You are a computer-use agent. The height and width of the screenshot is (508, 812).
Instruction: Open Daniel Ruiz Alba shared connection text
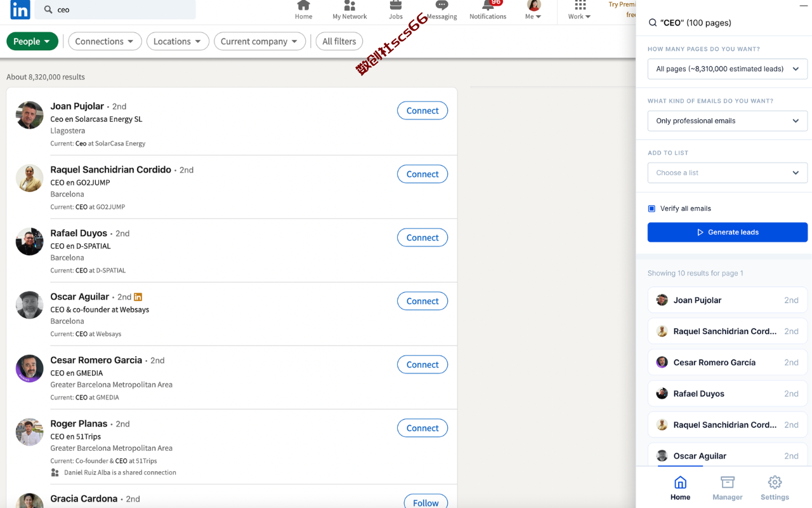point(120,472)
